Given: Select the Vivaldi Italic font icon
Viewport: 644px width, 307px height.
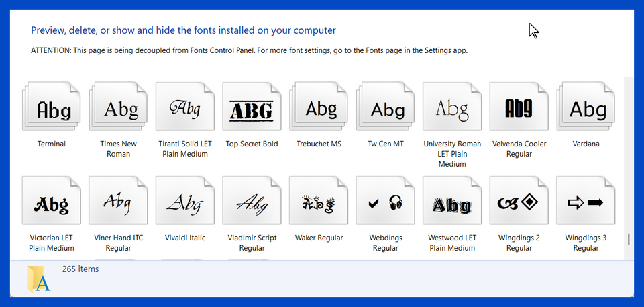Looking at the screenshot, I should click(184, 202).
